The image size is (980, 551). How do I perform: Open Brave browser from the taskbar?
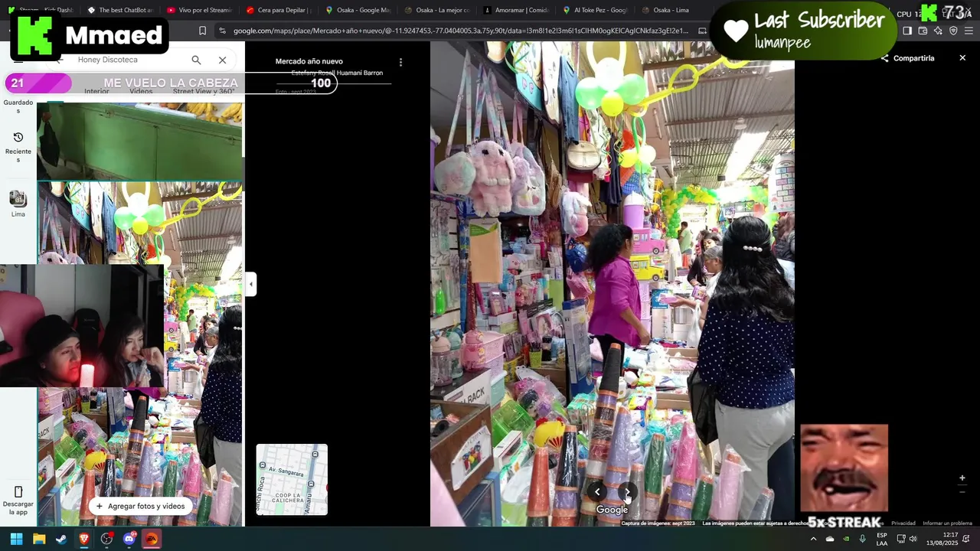tap(84, 539)
